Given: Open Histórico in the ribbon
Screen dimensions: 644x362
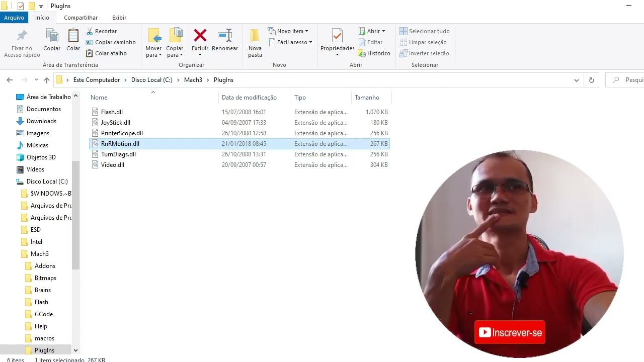Looking at the screenshot, I should [374, 53].
